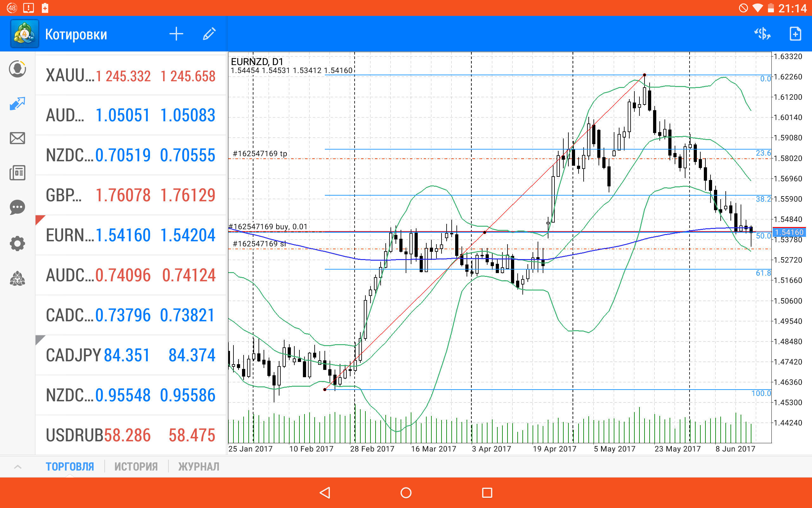Tap the current price tag 1.54160 on axis
This screenshot has height=508, width=812.
(x=789, y=232)
